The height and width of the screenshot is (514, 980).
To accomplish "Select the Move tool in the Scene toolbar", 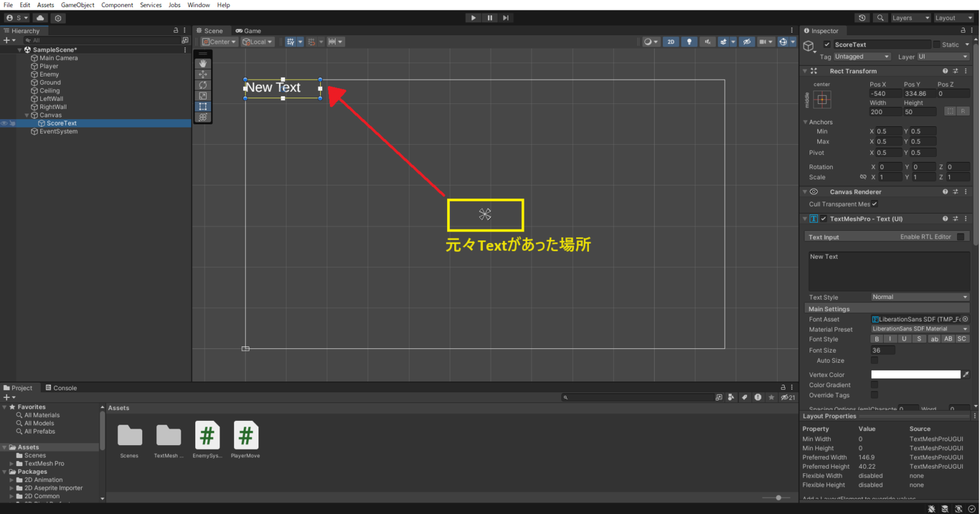I will coord(203,73).
